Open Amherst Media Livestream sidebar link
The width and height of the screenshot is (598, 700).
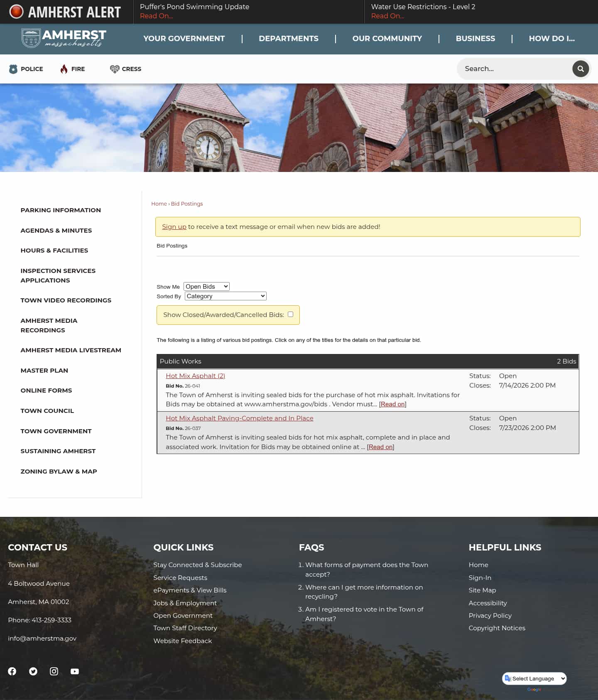tap(71, 350)
